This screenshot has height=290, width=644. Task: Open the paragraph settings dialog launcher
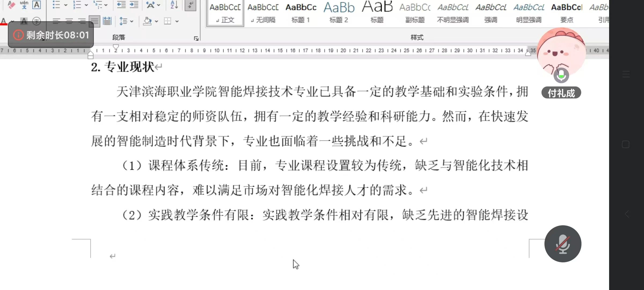click(196, 39)
